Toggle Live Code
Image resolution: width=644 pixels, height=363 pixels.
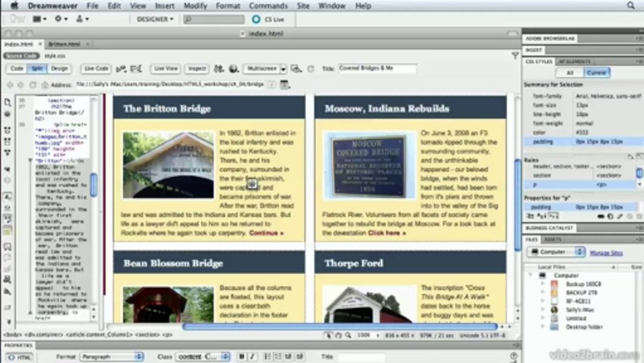(96, 69)
